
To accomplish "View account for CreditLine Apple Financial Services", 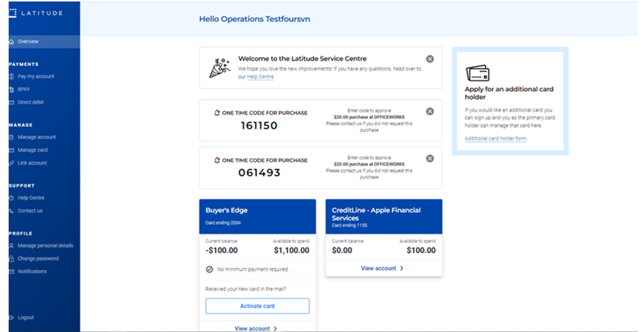I will (383, 268).
